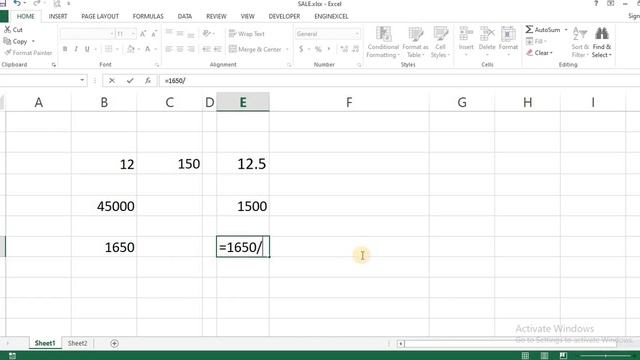
Task: Expand the Copy dropdown arrow
Action: [x=33, y=42]
